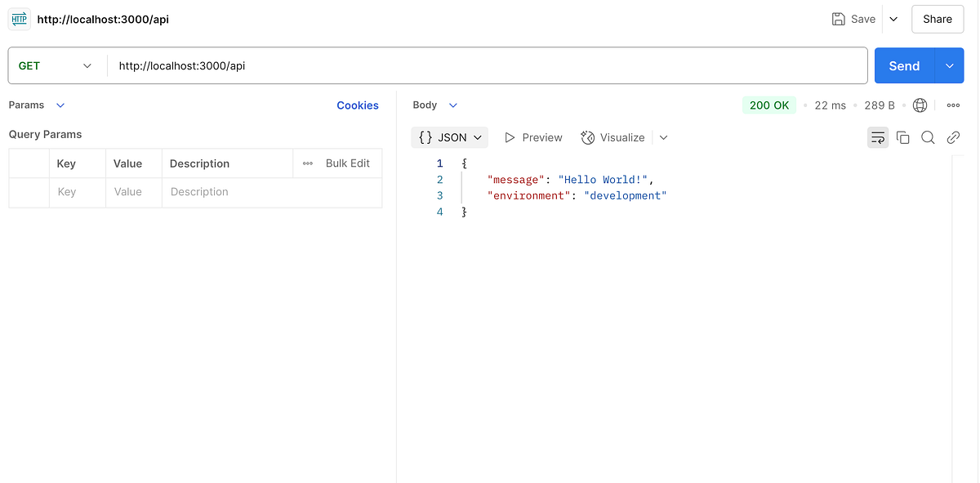
Task: Click the request icon beside the URL title
Action: click(18, 18)
